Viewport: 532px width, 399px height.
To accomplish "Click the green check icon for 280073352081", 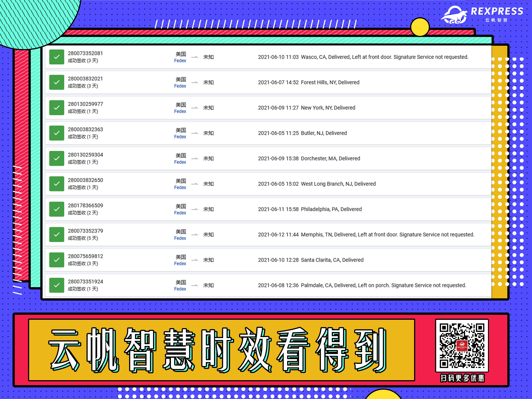I will tap(57, 57).
